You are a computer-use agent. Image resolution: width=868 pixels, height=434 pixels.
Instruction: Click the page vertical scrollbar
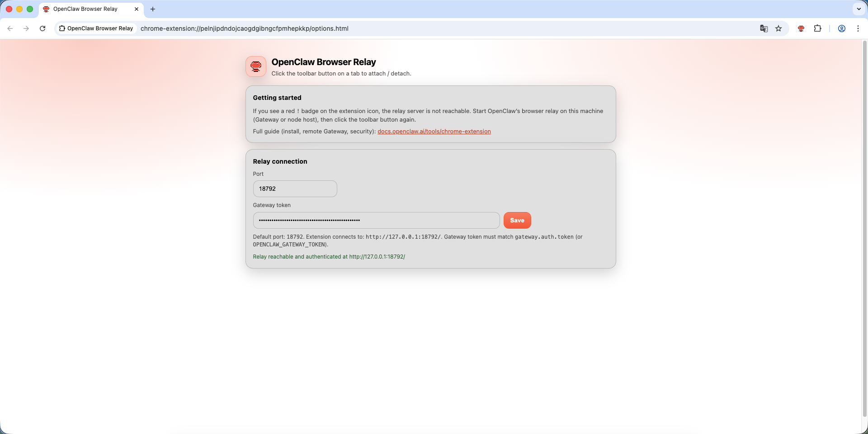(864, 226)
